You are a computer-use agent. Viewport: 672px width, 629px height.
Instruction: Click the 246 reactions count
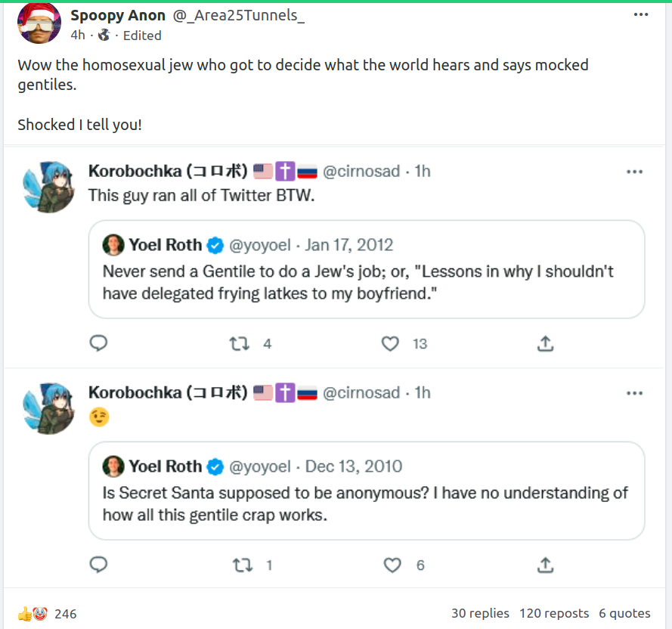tap(65, 614)
